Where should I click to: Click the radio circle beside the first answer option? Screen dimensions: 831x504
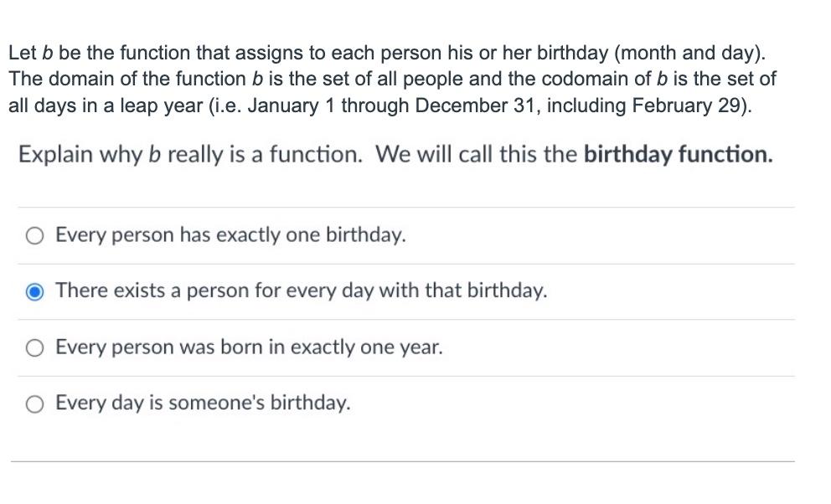[x=34, y=235]
